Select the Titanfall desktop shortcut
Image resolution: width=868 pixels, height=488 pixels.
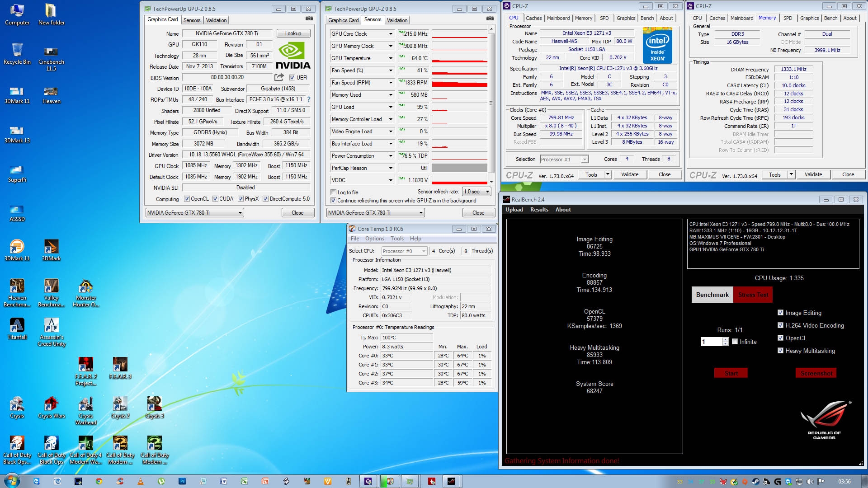tap(17, 329)
